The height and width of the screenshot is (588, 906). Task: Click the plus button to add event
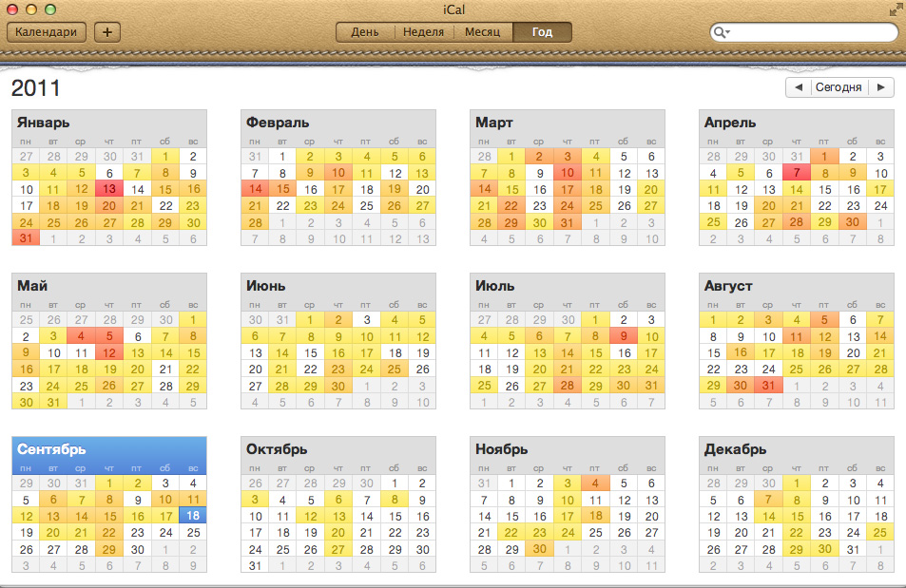(107, 31)
